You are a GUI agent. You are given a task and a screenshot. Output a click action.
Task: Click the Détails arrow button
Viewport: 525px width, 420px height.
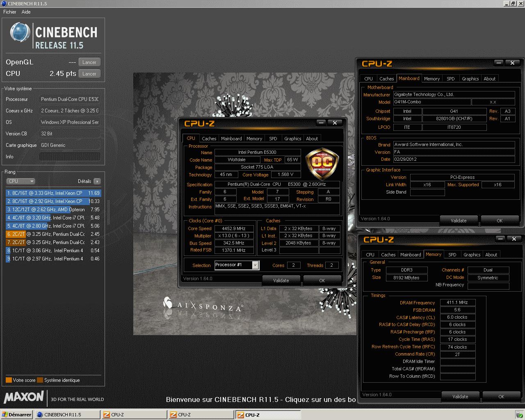[x=97, y=181]
